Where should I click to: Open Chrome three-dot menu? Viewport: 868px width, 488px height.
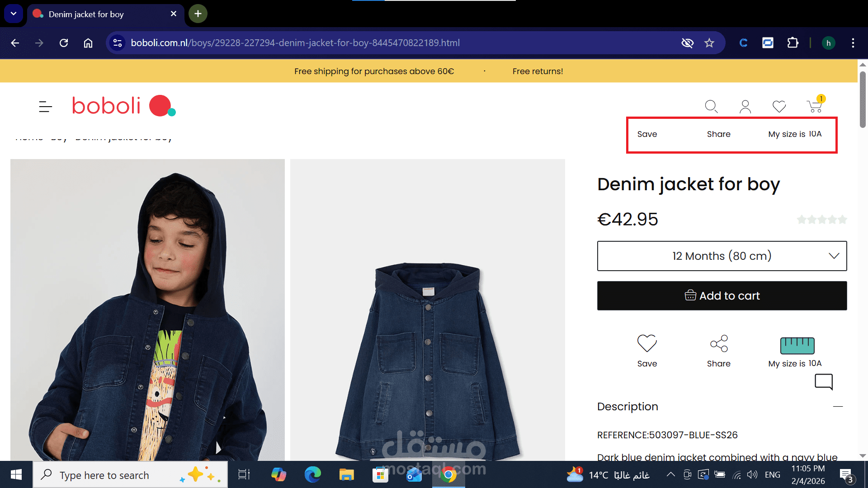click(853, 43)
